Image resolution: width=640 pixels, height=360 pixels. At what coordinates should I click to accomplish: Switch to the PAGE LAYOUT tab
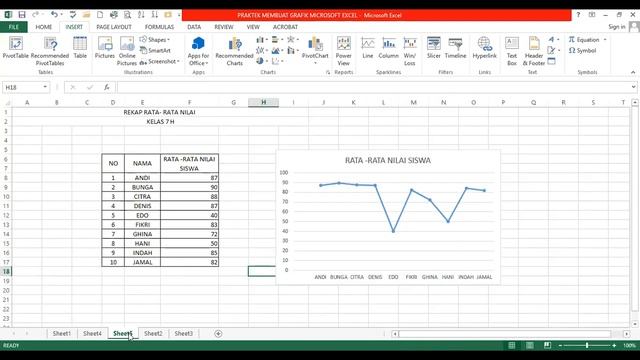[114, 27]
